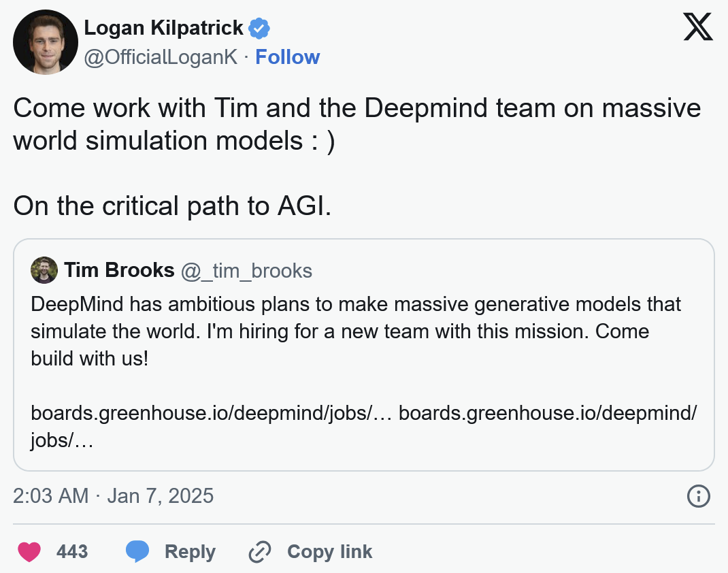The width and height of the screenshot is (728, 573).
Task: Like the tweet with the heart icon
Action: tap(29, 551)
